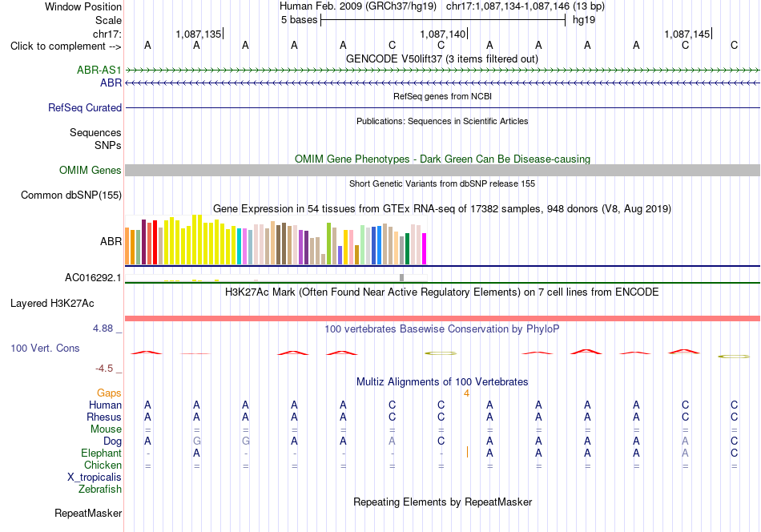
Task: Click Multiz Alignments of 100 Vertebrates title
Action: (x=442, y=381)
